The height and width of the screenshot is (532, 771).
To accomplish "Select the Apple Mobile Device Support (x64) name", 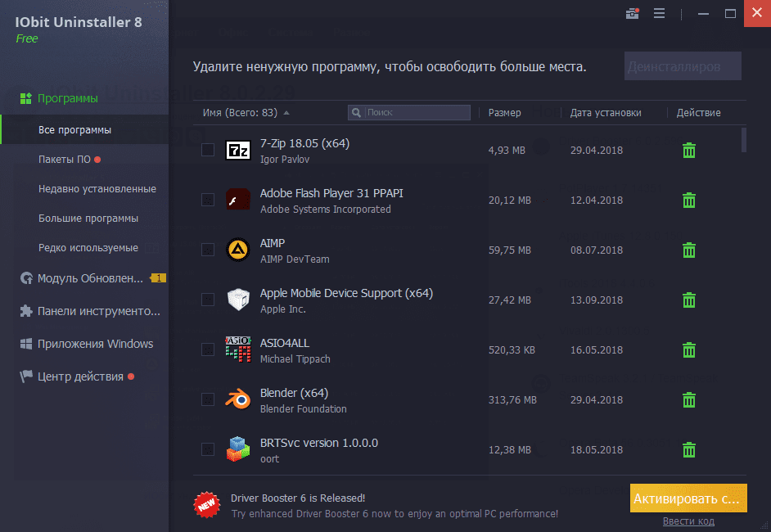I will click(x=347, y=294).
